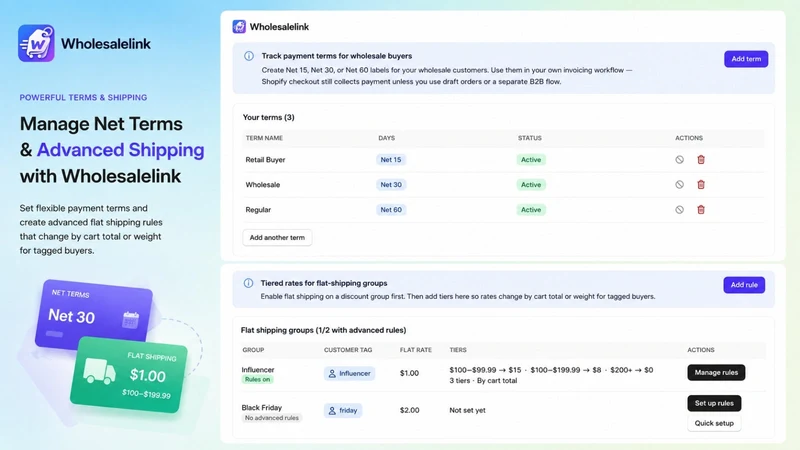Image resolution: width=800 pixels, height=450 pixels.
Task: Click the friday customer tag
Action: pyautogui.click(x=343, y=410)
